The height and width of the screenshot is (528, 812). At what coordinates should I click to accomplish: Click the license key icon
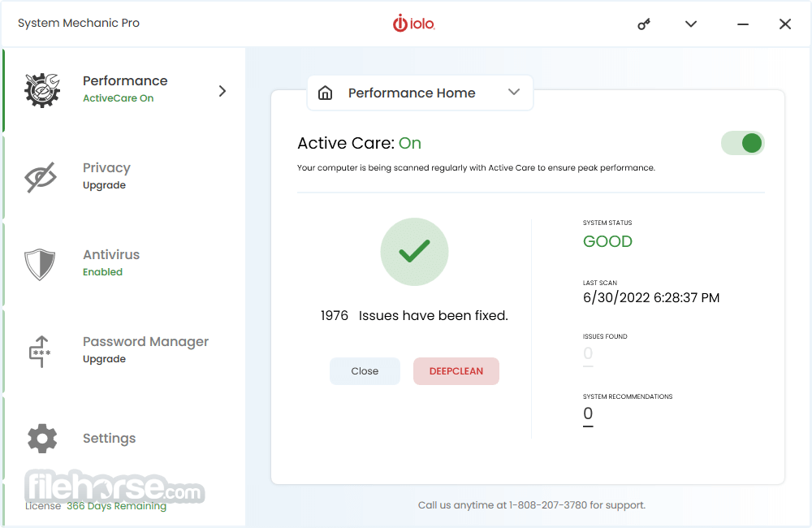point(644,24)
